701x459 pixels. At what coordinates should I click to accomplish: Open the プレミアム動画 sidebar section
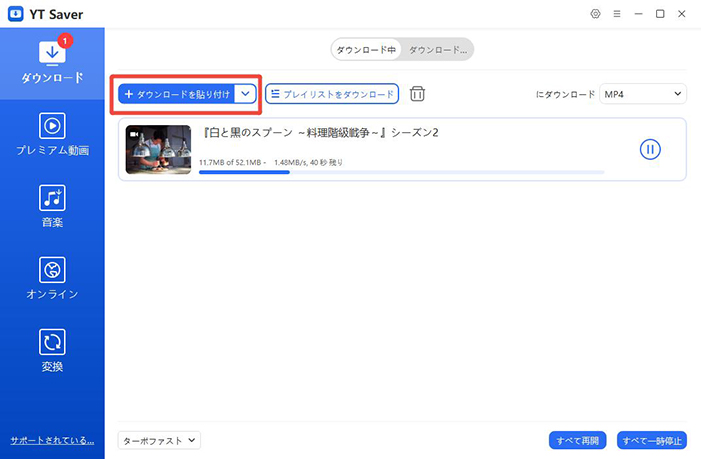52,135
